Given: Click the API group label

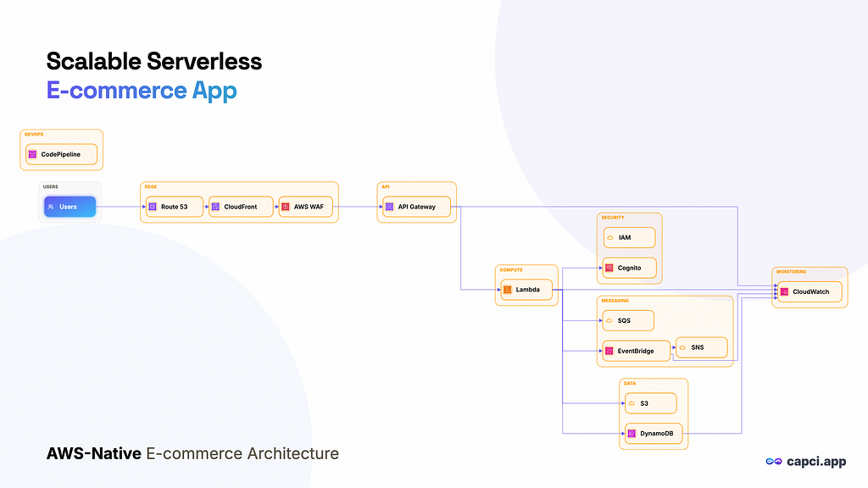Looking at the screenshot, I should pyautogui.click(x=386, y=187).
